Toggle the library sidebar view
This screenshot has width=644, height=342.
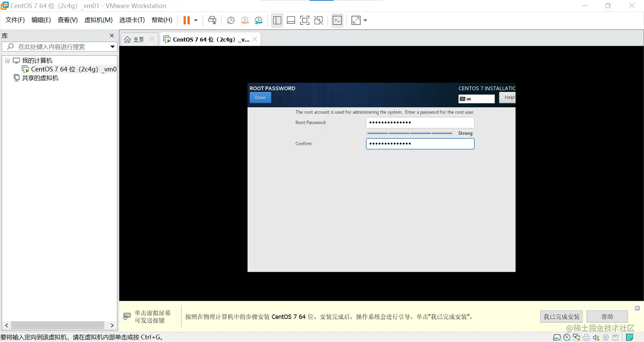point(277,20)
